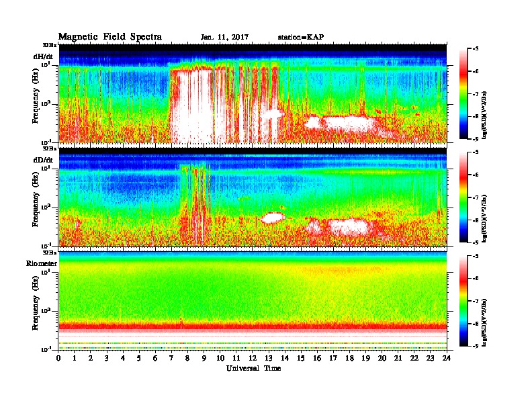Screen dimensions: 532x411
Task: Click hour tick label 21 on time axis
Action: pos(398,358)
